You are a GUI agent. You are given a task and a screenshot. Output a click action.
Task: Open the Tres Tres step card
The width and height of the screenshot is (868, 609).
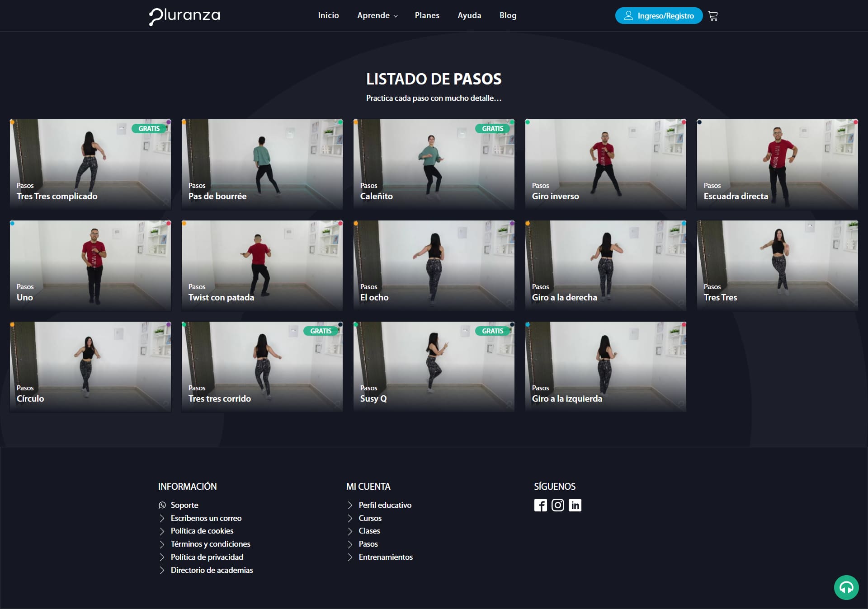(778, 265)
